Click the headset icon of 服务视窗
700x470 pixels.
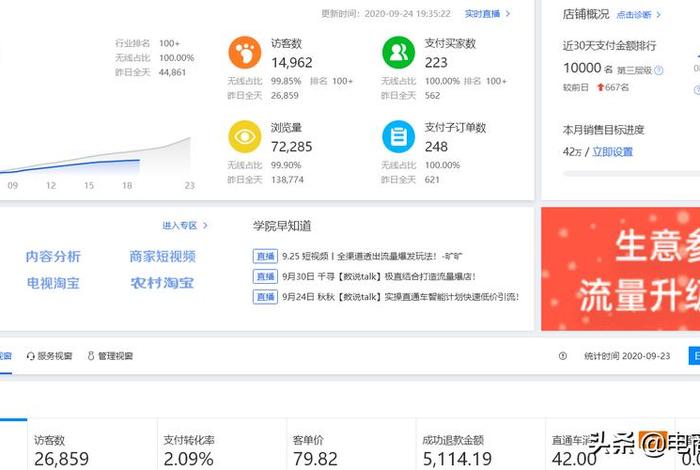tap(30, 356)
